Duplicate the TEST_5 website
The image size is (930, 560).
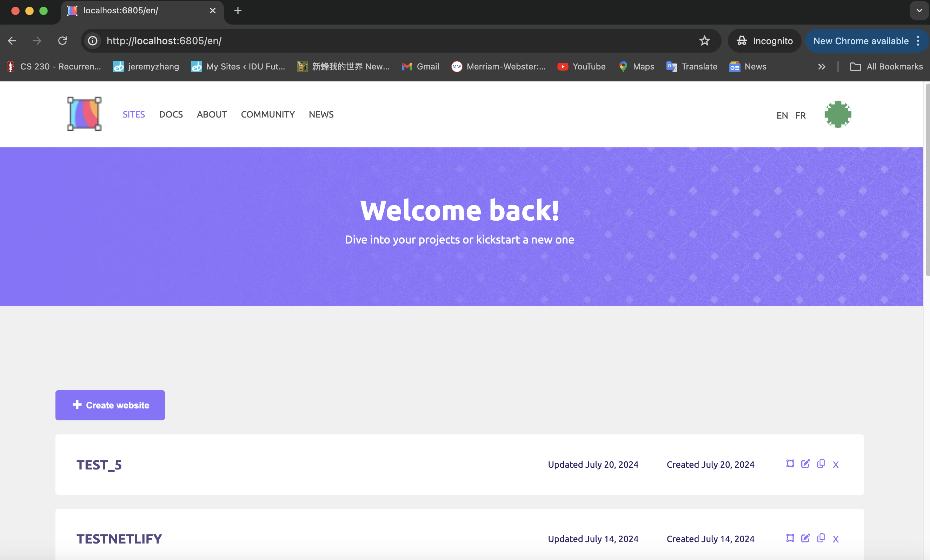821,464
